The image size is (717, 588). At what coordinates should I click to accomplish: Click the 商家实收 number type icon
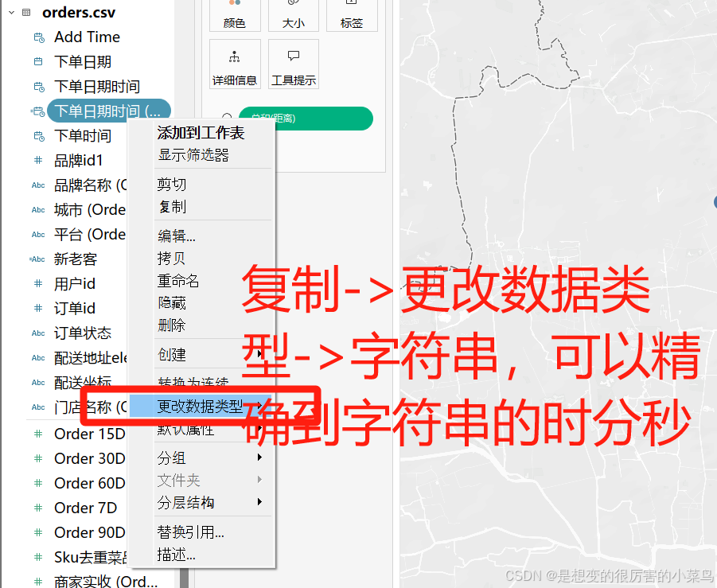[38, 582]
